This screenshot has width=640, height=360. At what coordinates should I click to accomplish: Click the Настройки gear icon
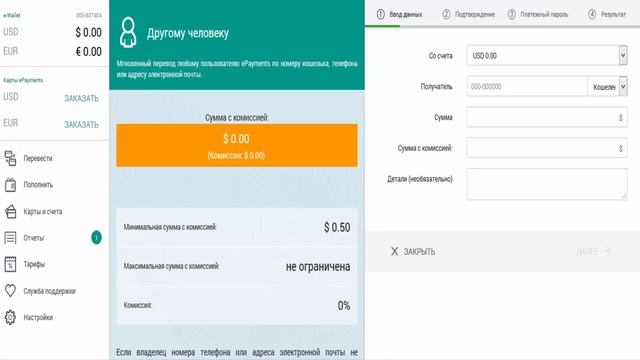pyautogui.click(x=10, y=317)
